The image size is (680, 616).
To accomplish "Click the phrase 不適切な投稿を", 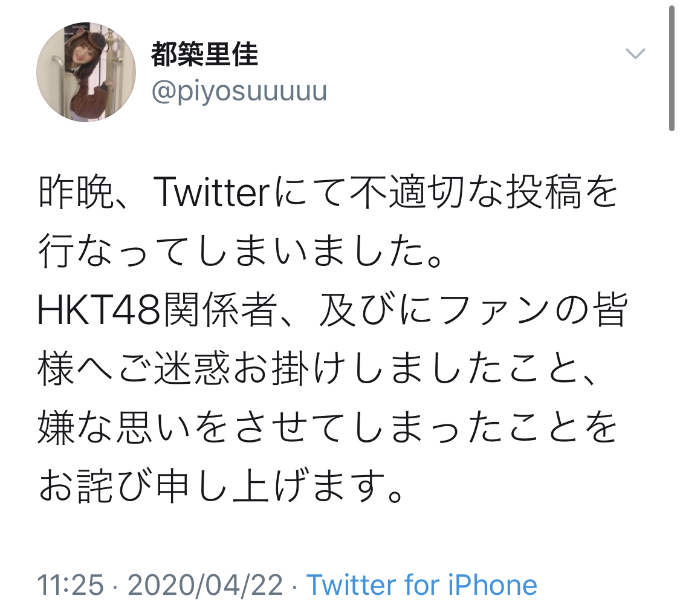I will click(484, 192).
